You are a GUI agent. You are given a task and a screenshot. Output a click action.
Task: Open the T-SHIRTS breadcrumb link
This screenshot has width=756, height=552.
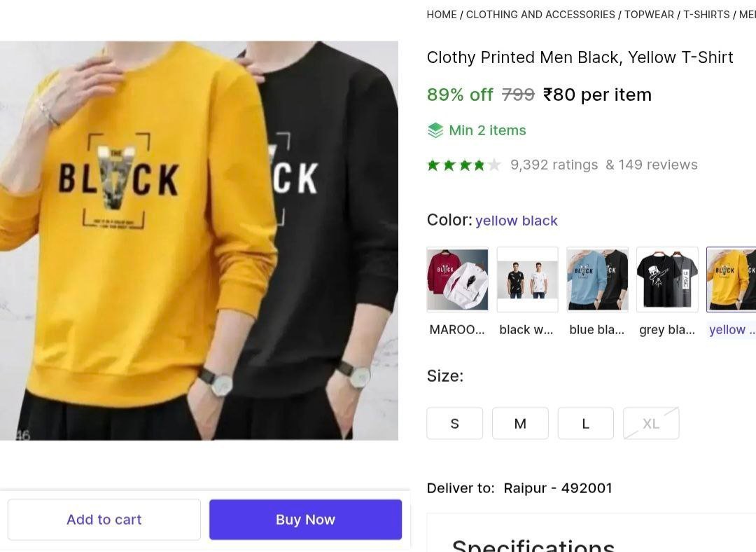(707, 14)
